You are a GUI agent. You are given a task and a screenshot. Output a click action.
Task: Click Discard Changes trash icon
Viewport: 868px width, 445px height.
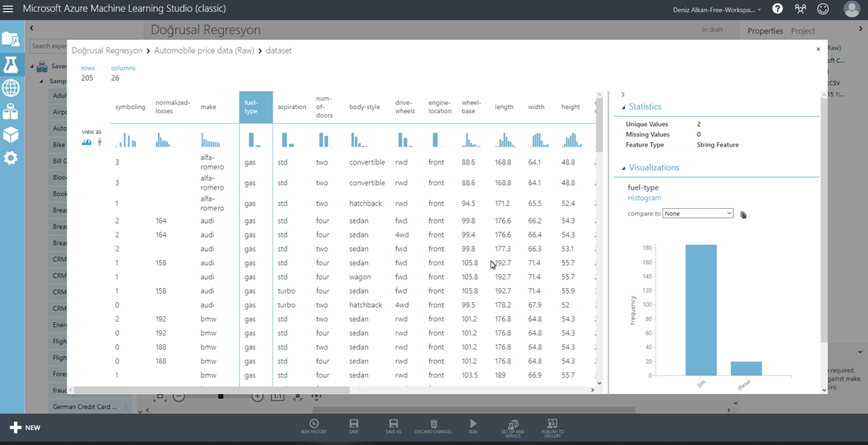tap(433, 426)
